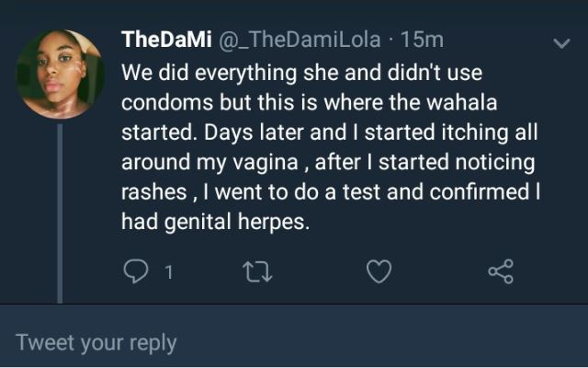Click the 15m tweet timestamp

[424, 40]
